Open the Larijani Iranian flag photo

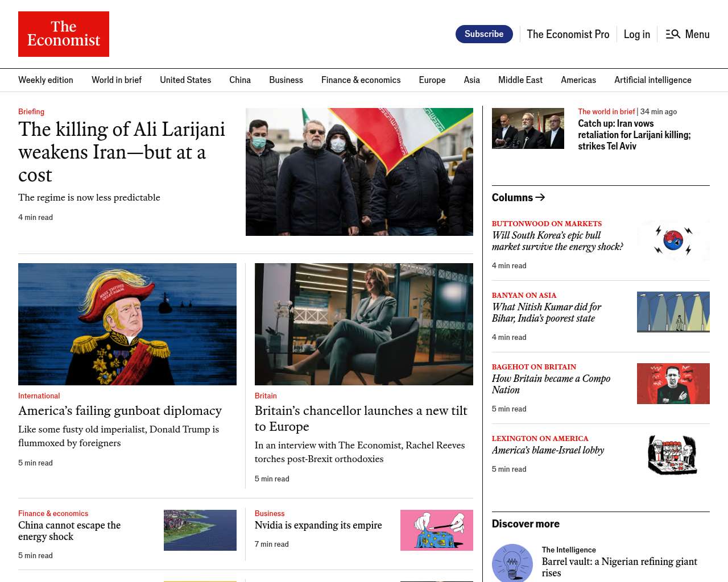tap(359, 172)
